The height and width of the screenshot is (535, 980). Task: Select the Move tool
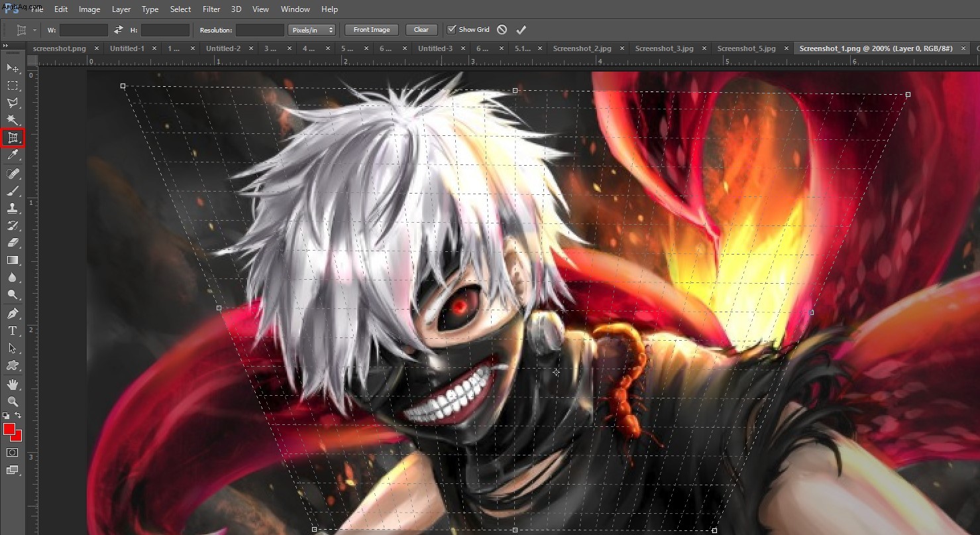pos(13,68)
